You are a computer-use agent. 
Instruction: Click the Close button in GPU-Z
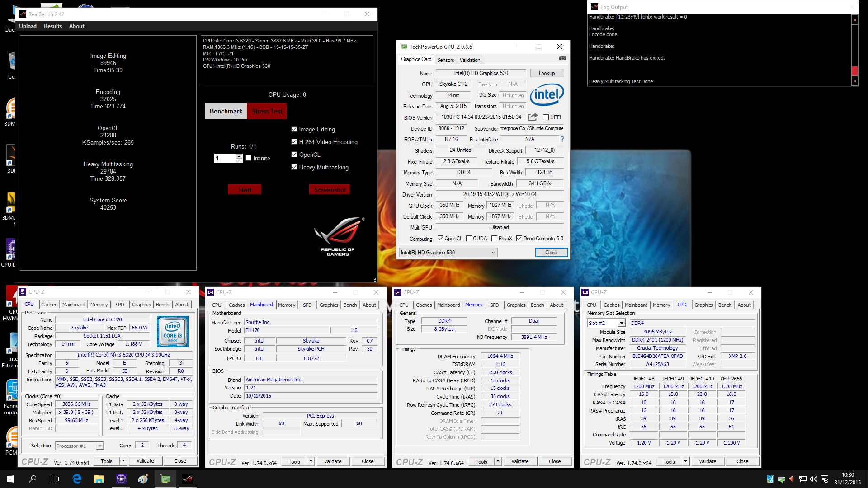[x=551, y=253]
